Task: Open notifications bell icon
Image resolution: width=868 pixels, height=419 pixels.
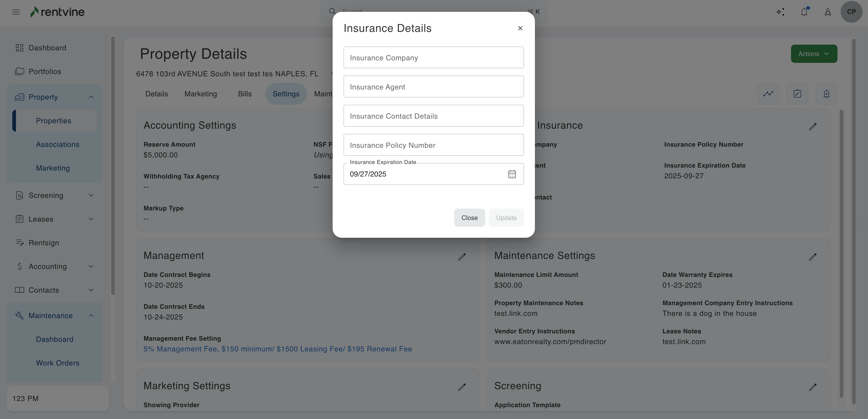Action: click(x=804, y=12)
